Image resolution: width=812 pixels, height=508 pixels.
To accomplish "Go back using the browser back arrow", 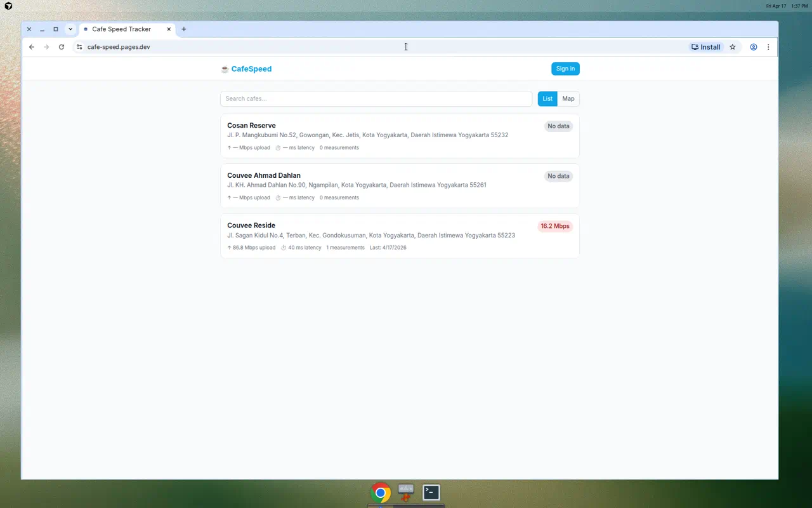I will pyautogui.click(x=32, y=47).
